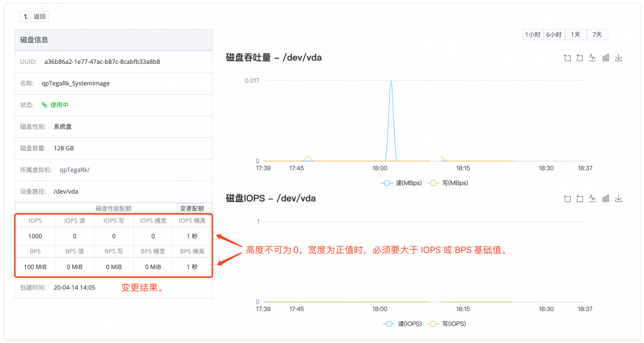Click the 使用中 status text
Image resolution: width=644 pixels, height=343 pixels.
(59, 105)
